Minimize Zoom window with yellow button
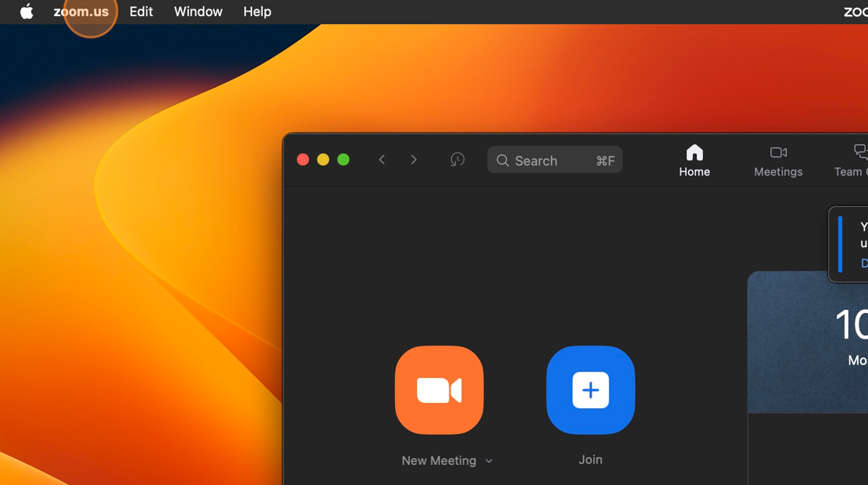Image resolution: width=868 pixels, height=485 pixels. pyautogui.click(x=323, y=160)
